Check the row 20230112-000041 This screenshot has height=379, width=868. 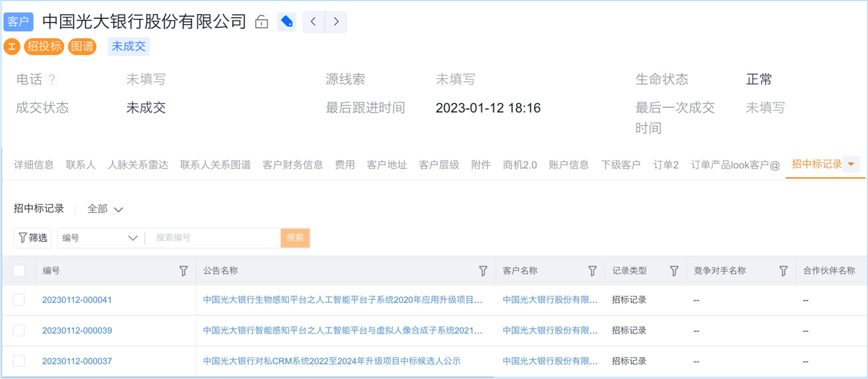(x=19, y=300)
